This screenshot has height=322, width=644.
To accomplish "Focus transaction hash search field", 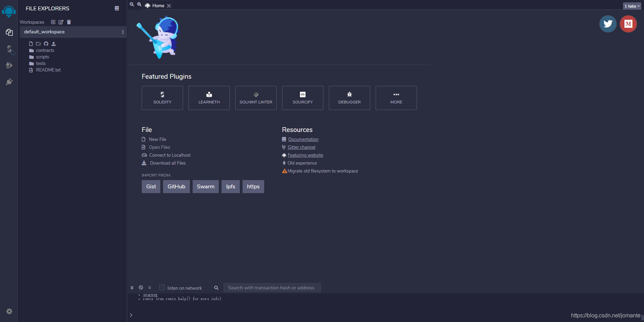I will click(272, 288).
